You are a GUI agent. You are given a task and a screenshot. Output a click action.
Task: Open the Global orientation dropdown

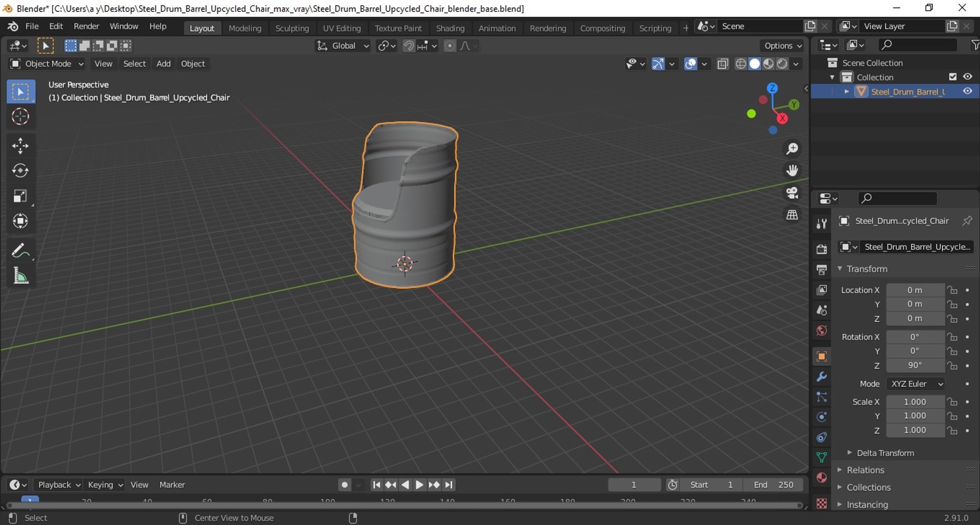pyautogui.click(x=342, y=46)
